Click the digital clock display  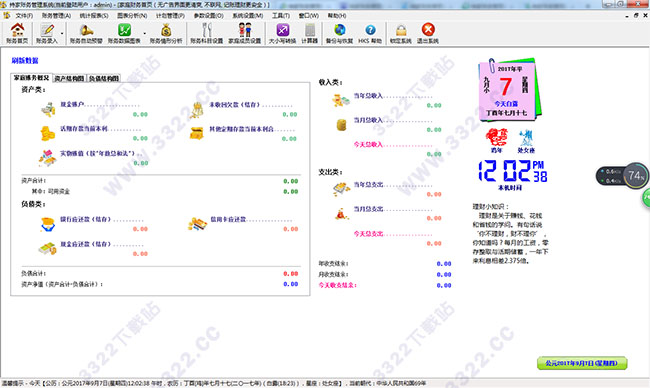(x=512, y=171)
